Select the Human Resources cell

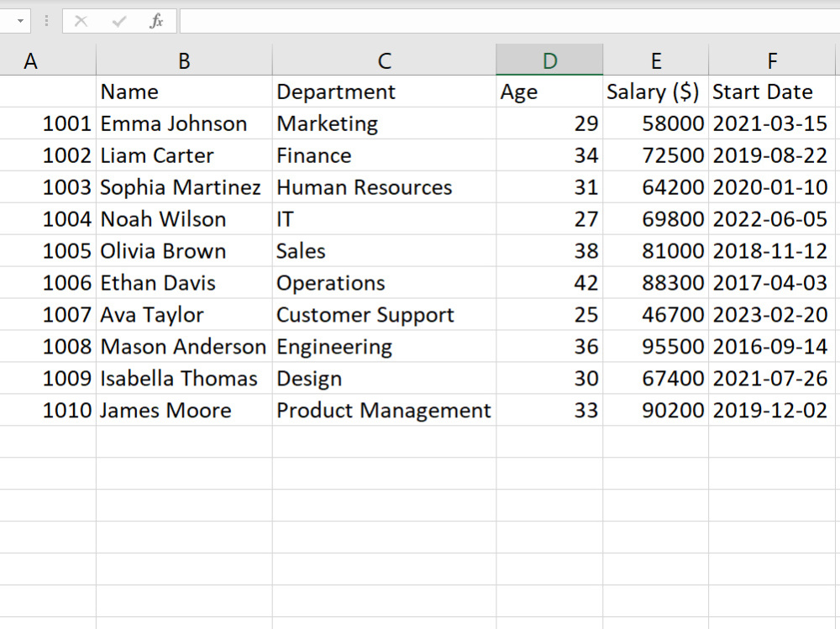pyautogui.click(x=384, y=187)
